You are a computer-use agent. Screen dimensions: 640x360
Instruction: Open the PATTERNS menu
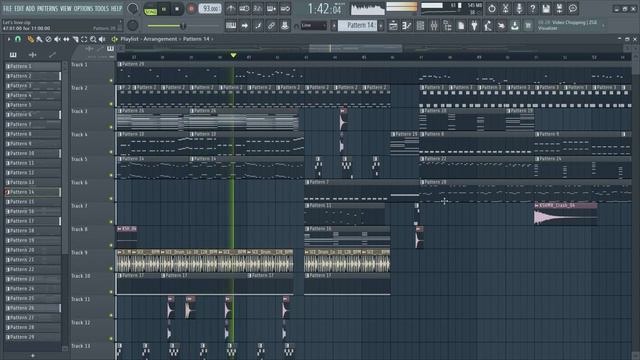point(47,9)
